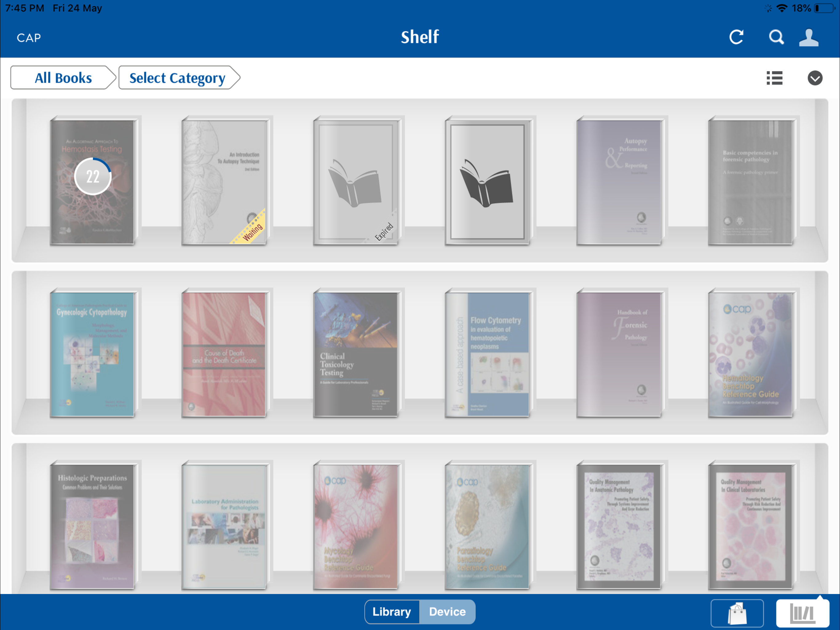840x630 pixels.
Task: Select the bookshelf icon in bottom bar
Action: click(802, 613)
